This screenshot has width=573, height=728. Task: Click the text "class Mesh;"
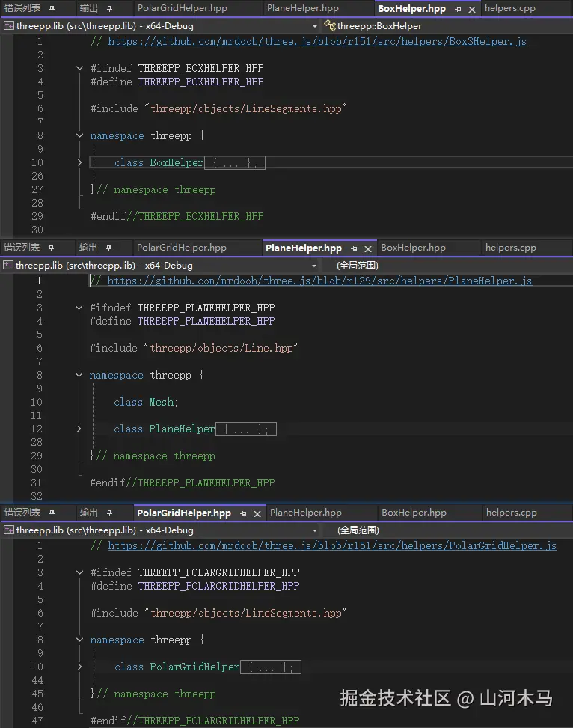coord(146,402)
